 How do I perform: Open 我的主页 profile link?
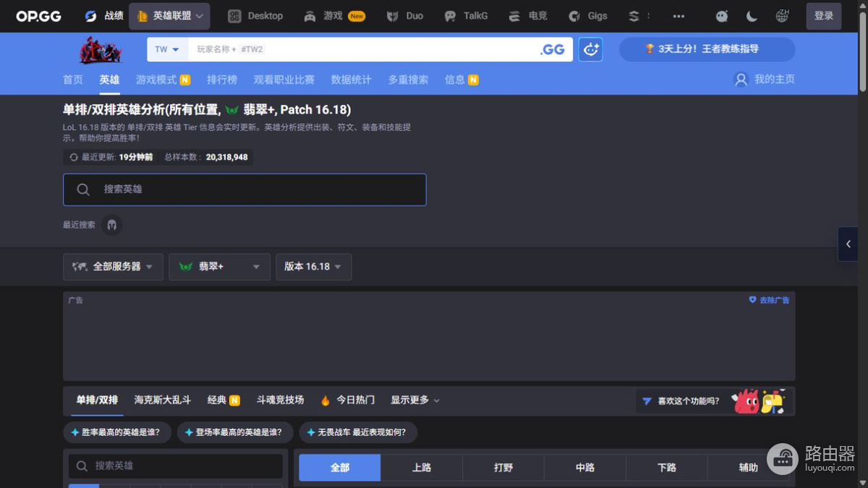pyautogui.click(x=765, y=80)
